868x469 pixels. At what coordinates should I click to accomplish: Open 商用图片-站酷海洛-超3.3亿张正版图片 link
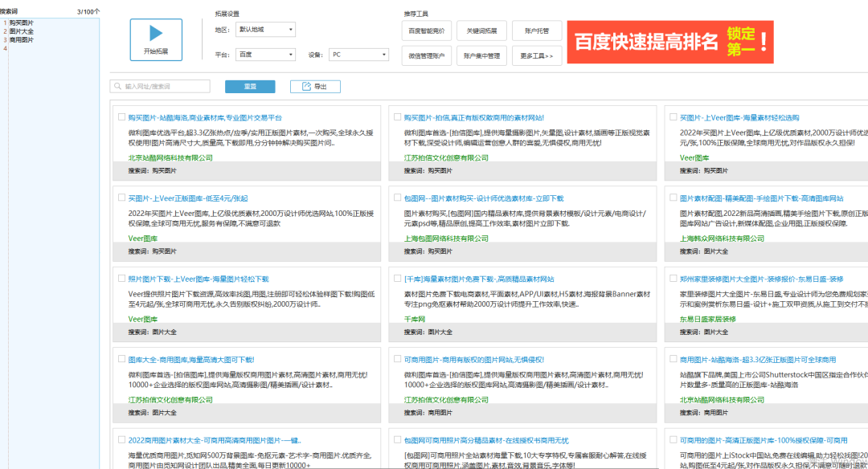point(758,360)
